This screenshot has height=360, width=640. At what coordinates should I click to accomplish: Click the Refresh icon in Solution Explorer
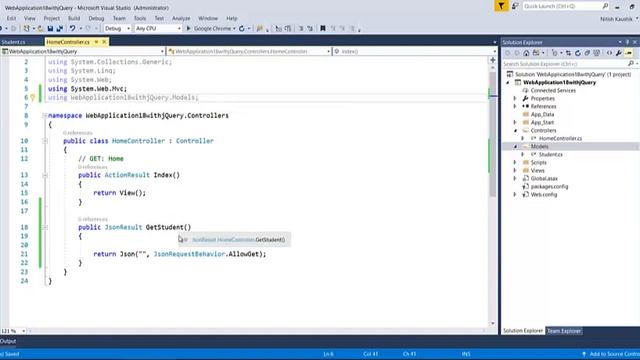click(578, 53)
